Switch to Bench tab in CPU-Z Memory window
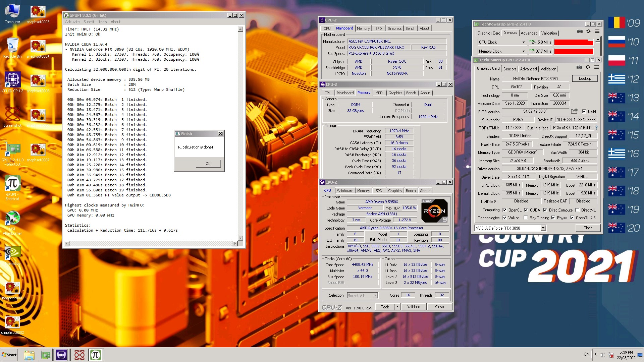The width and height of the screenshot is (644, 362). (411, 93)
